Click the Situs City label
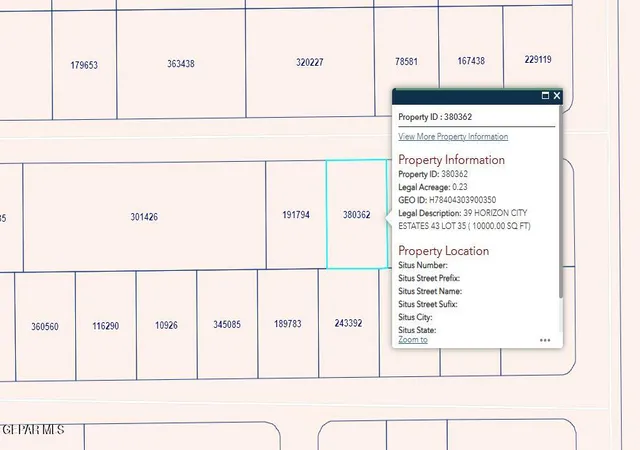 click(x=415, y=317)
